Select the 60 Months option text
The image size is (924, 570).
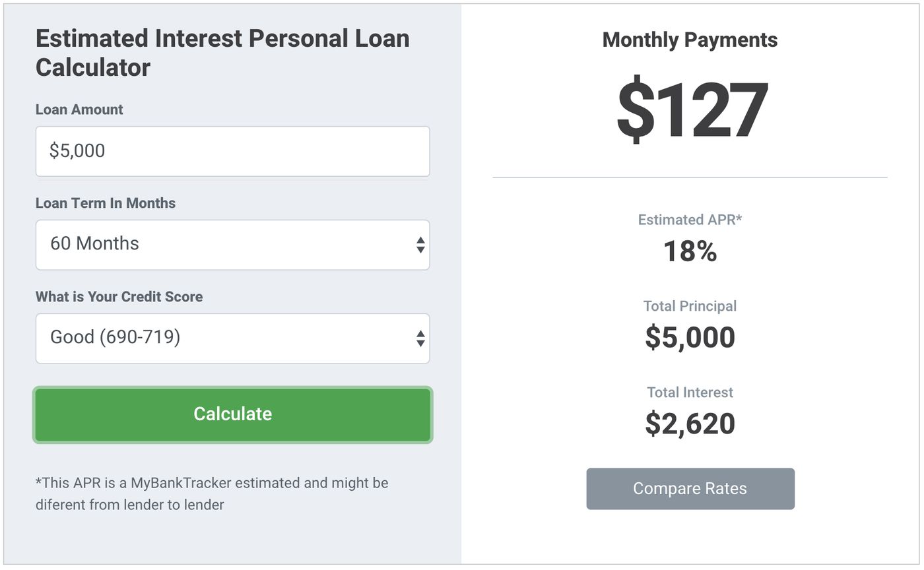pos(95,244)
